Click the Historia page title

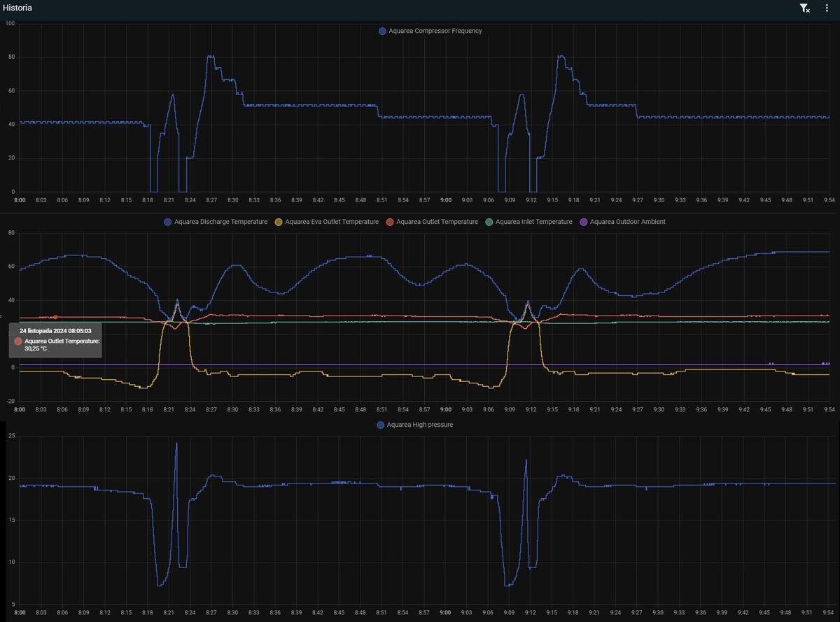coord(17,8)
